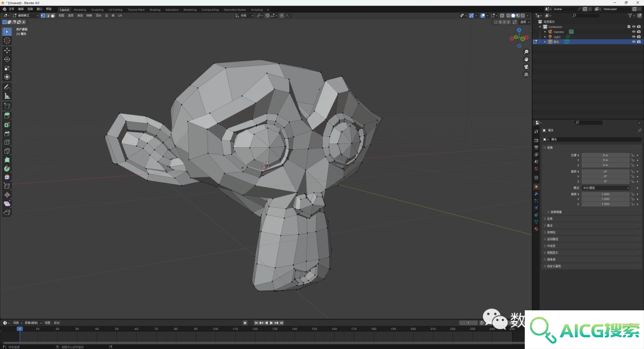
Task: Choose the Smooth vertices tool
Action: [x=7, y=177]
